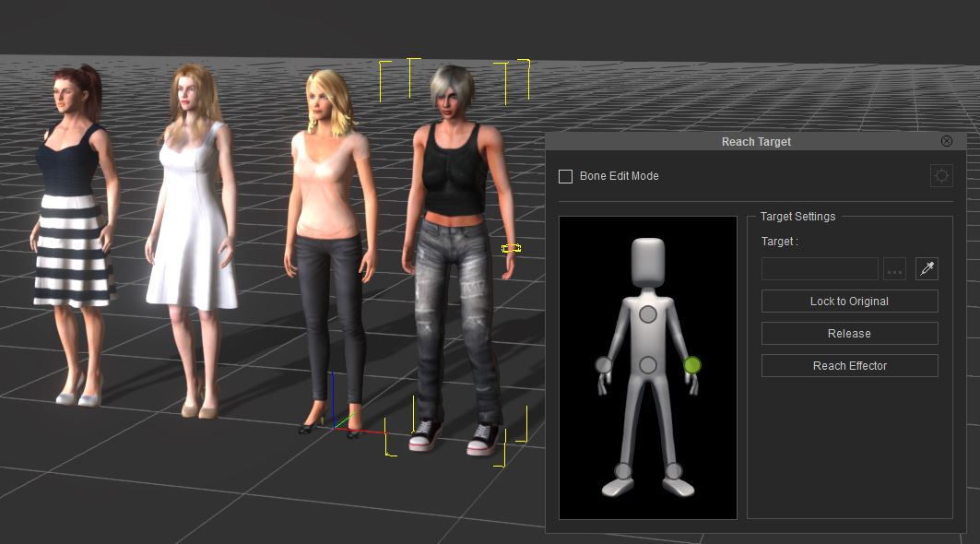Screen dimensions: 980x544
Task: Select the character in striped skirt
Action: pyautogui.click(x=74, y=221)
